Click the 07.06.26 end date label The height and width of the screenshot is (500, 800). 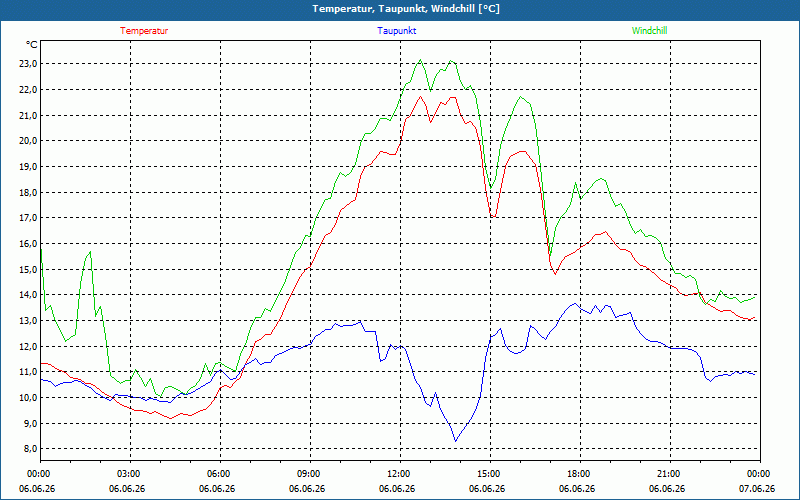(757, 489)
